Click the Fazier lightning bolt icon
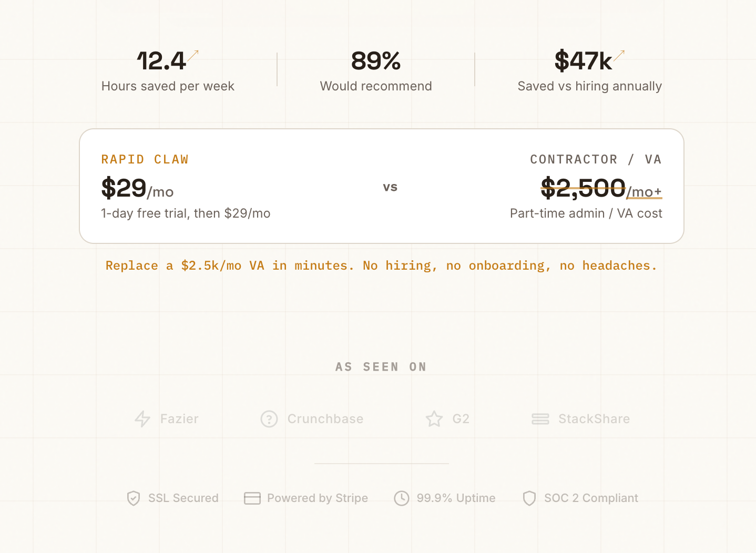The image size is (756, 553). point(142,419)
